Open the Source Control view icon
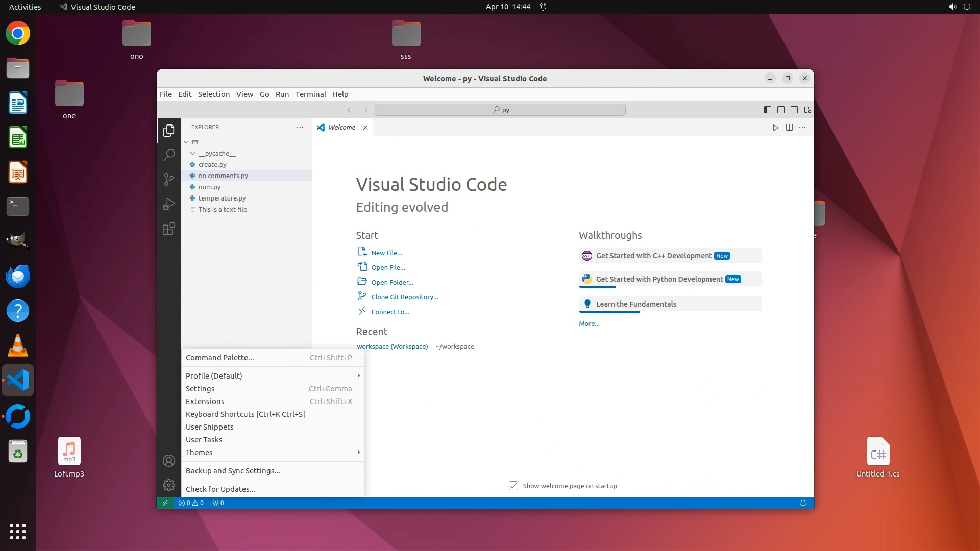This screenshot has height=551, width=980. 169,180
